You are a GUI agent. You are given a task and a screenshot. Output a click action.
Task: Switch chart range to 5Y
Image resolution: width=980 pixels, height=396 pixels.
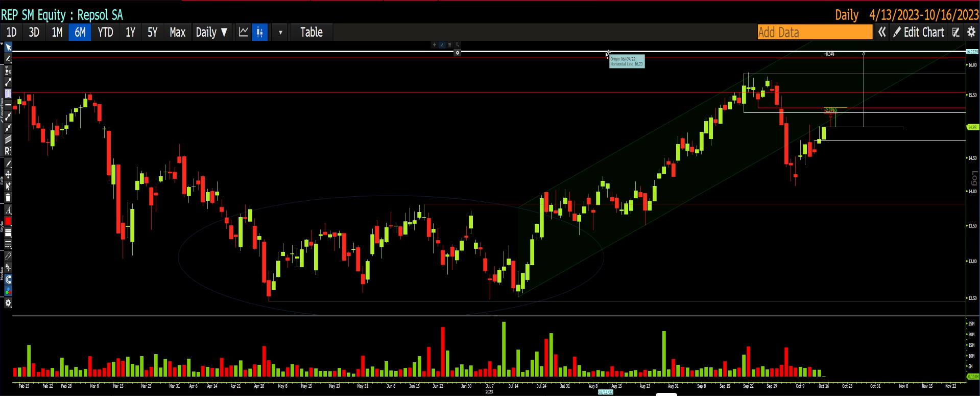(152, 32)
